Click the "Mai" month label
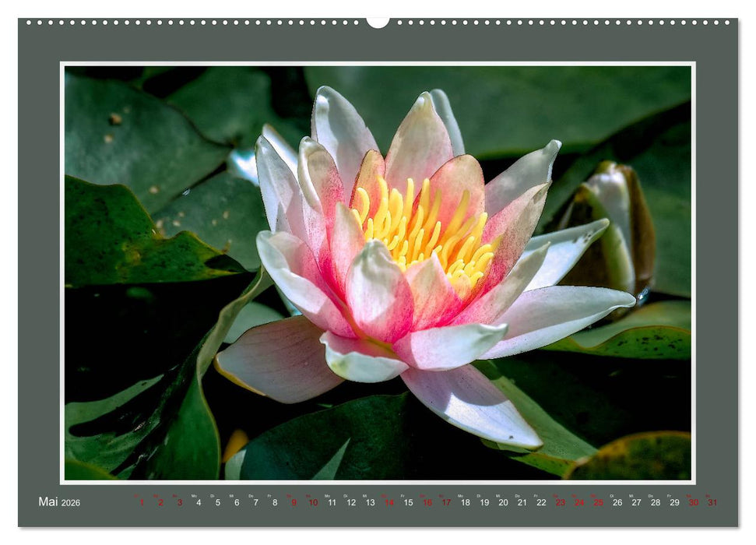The image size is (756, 545). [x=48, y=502]
